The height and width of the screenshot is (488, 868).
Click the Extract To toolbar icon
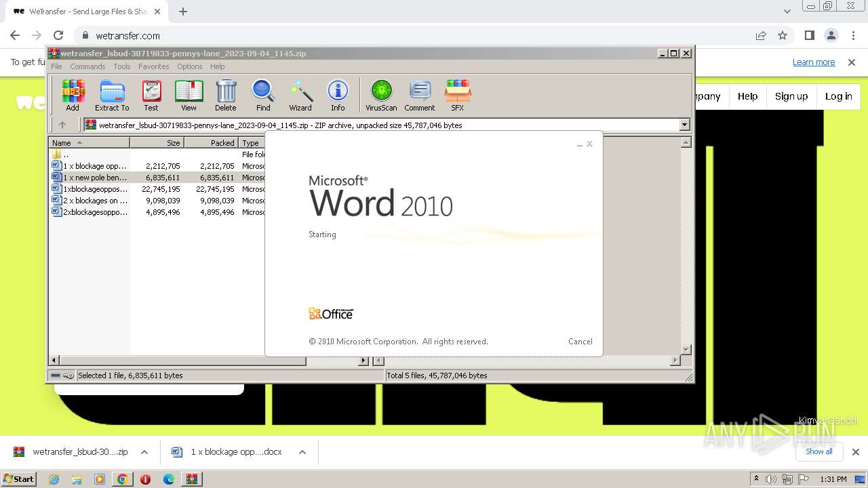[112, 95]
